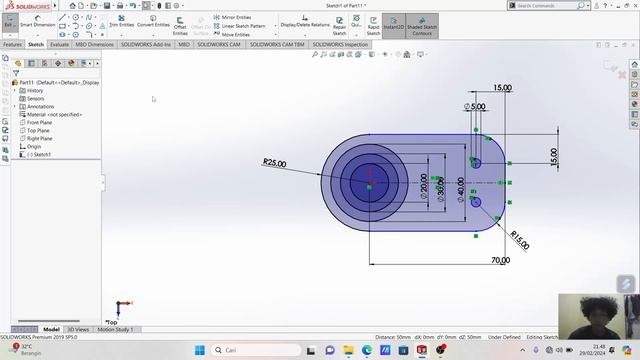
Task: Switch to the Evaluate tab
Action: 60,44
